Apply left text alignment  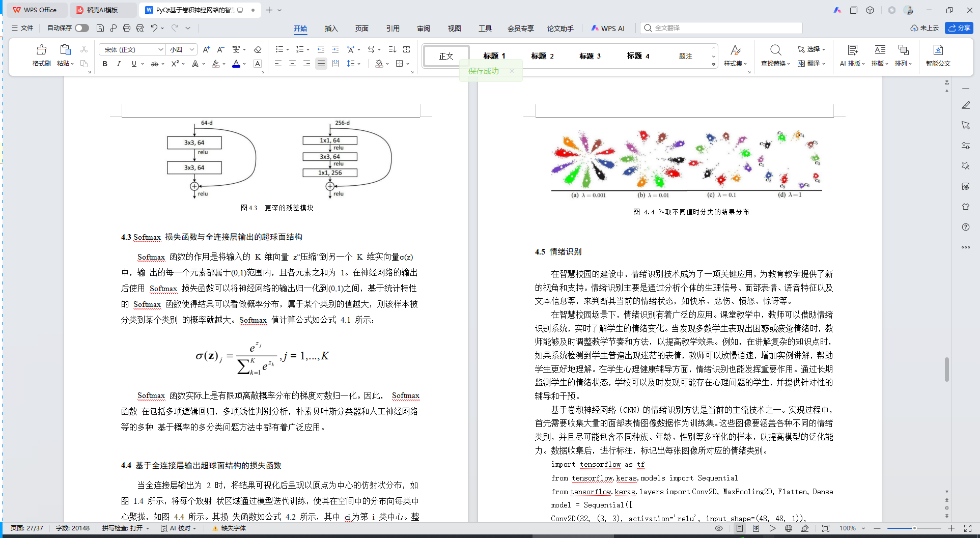pos(278,64)
